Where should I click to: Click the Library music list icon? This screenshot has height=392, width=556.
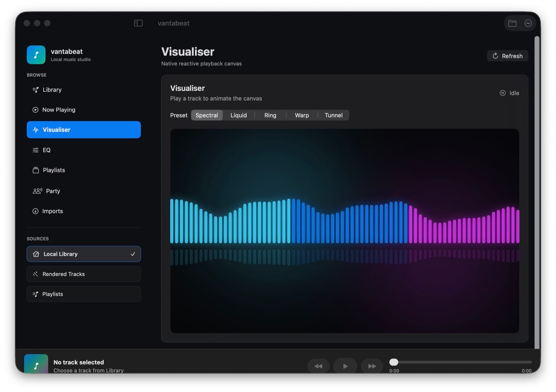click(35, 90)
